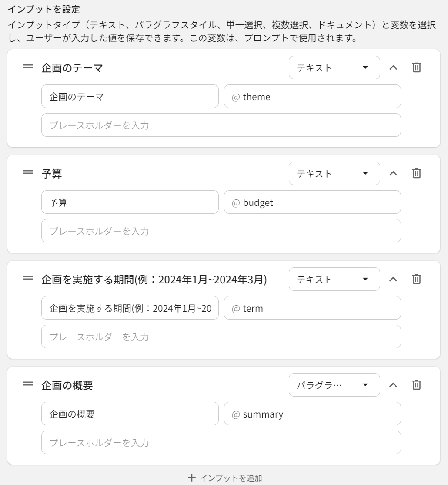
Task: Click trash icon for 企画を実施する期間 input
Action: pyautogui.click(x=416, y=279)
